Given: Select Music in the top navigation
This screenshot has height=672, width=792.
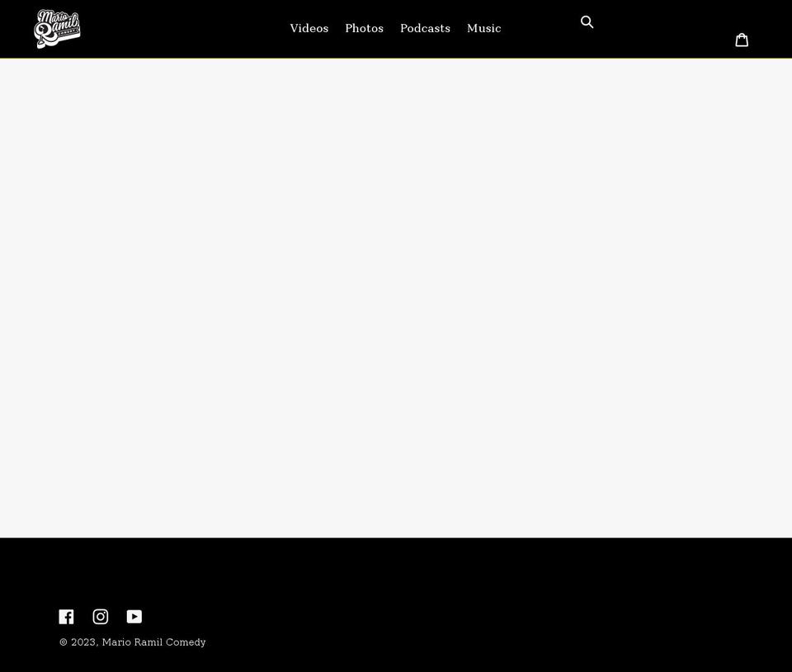Looking at the screenshot, I should click(x=483, y=28).
